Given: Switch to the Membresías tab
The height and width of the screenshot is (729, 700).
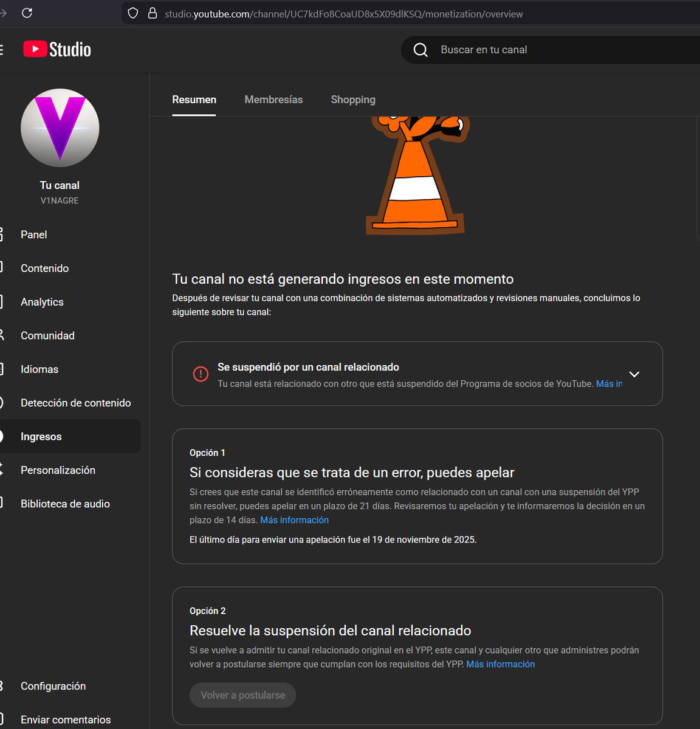Looking at the screenshot, I should point(273,100).
